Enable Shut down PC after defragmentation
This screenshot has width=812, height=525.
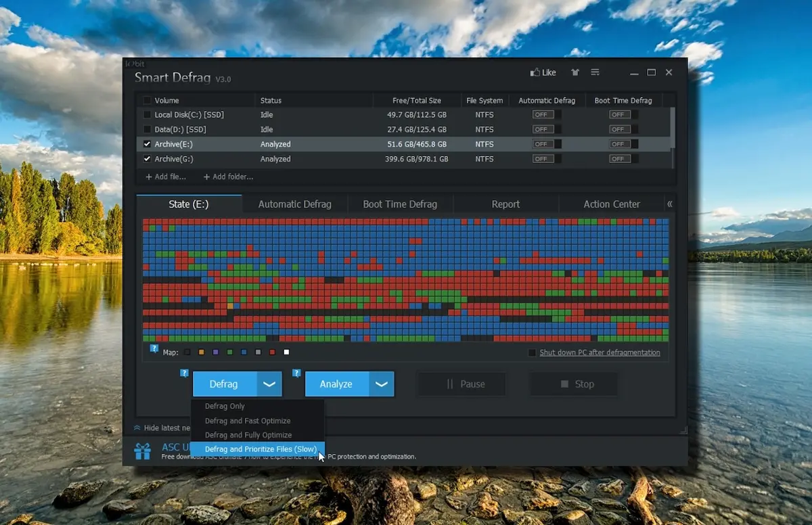point(532,352)
